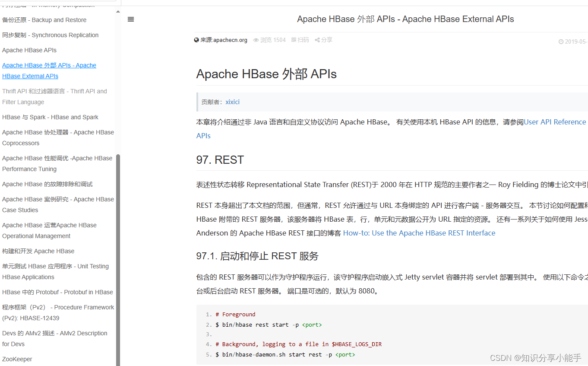Screen dimensions: 588x366
Task: Click contributor link xixici
Action: point(232,102)
